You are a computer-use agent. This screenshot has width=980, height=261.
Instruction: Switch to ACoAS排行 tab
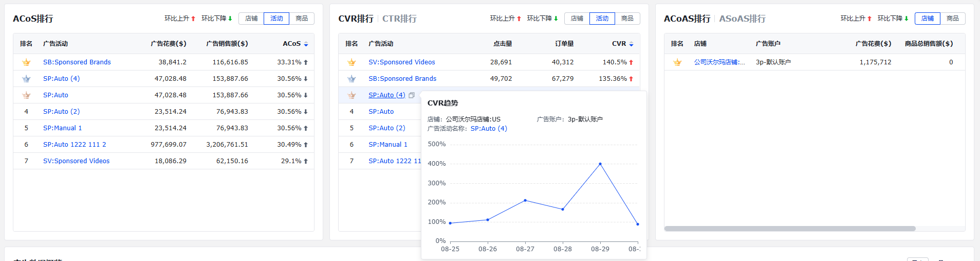point(687,19)
